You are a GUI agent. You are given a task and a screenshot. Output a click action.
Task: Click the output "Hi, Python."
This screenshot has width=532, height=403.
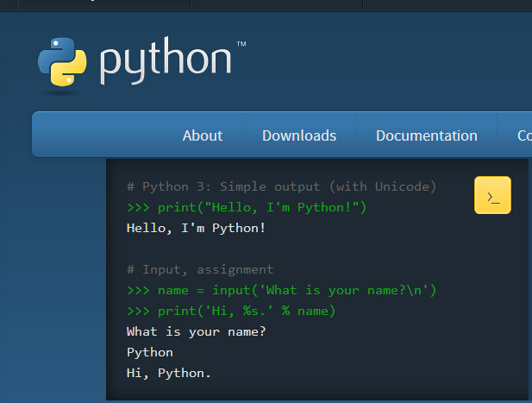point(169,373)
